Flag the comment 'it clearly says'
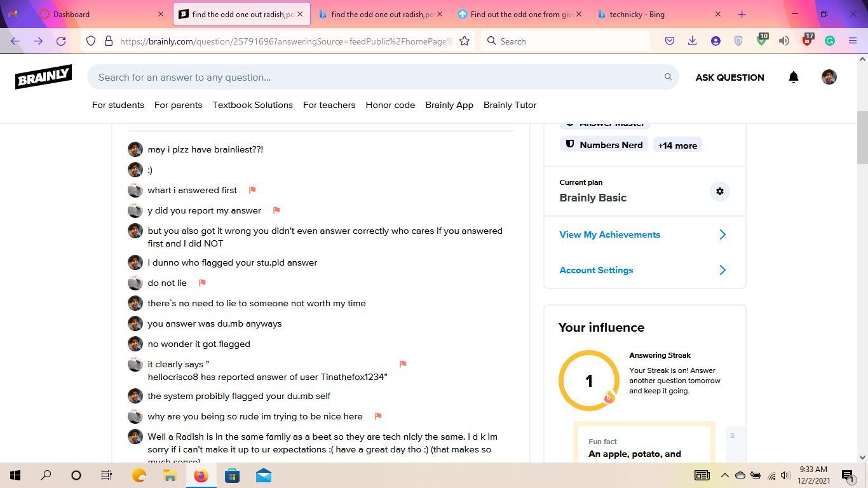The width and height of the screenshot is (868, 488). [403, 364]
